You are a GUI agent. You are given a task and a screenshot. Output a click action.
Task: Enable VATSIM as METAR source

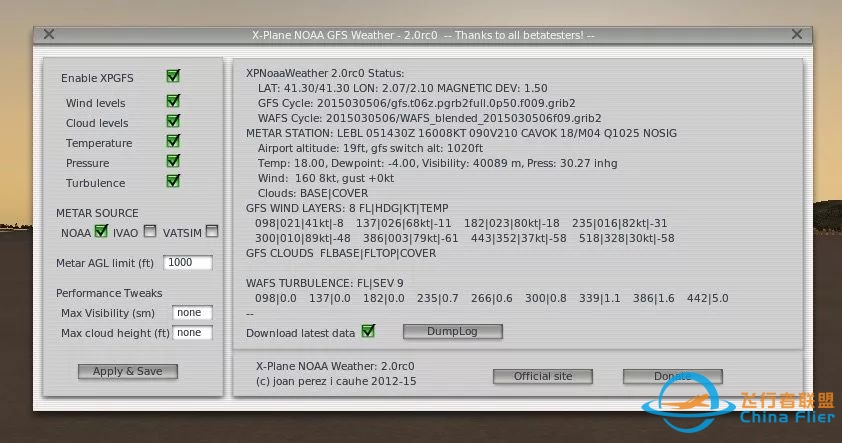tap(211, 232)
